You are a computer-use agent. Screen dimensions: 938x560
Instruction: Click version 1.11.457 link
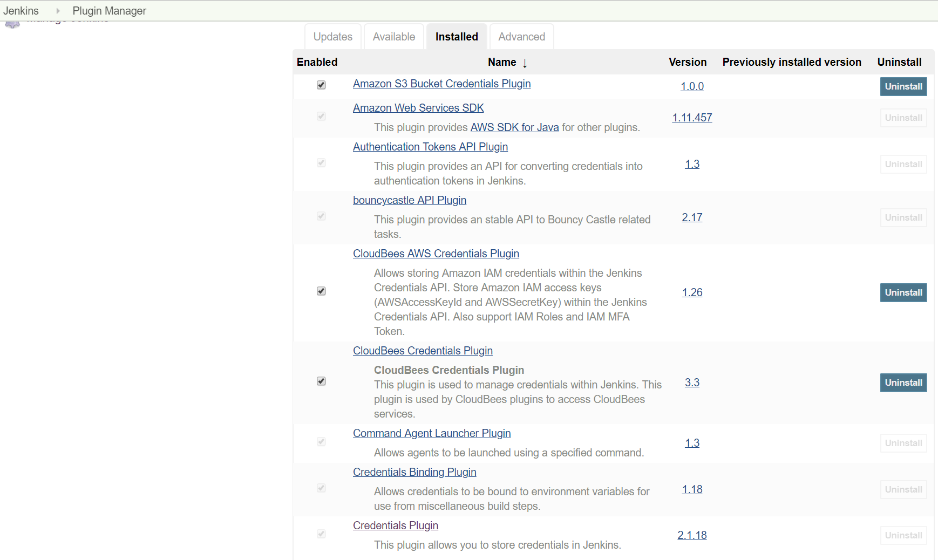point(692,118)
